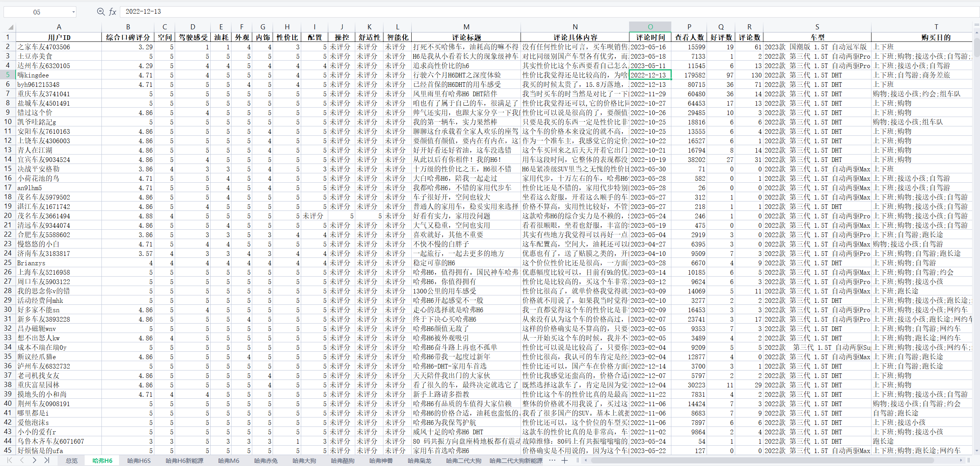This screenshot has width=980, height=466.
Task: Click the select-all corner triangle
Action: (x=11, y=27)
